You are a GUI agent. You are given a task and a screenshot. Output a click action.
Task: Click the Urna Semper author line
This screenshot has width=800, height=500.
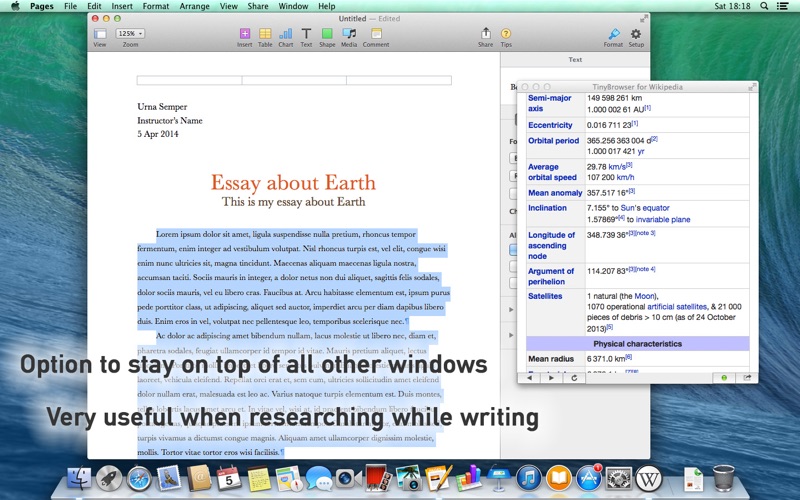pos(162,107)
